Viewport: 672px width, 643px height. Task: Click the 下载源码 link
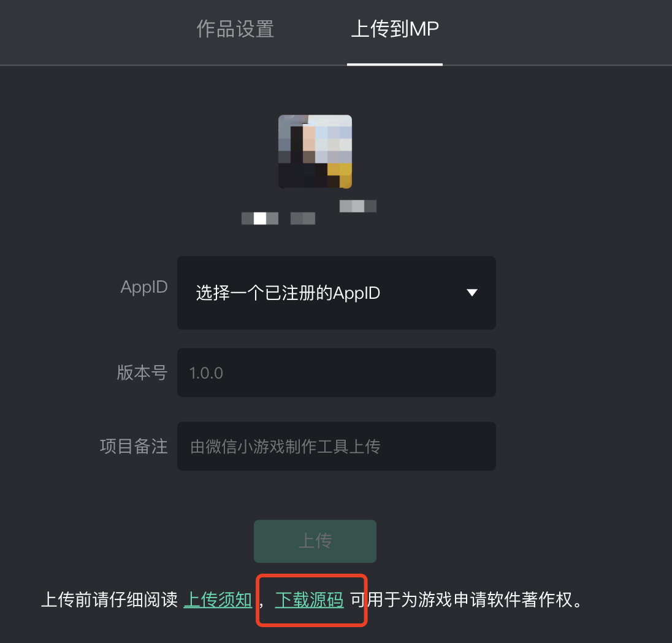310,599
